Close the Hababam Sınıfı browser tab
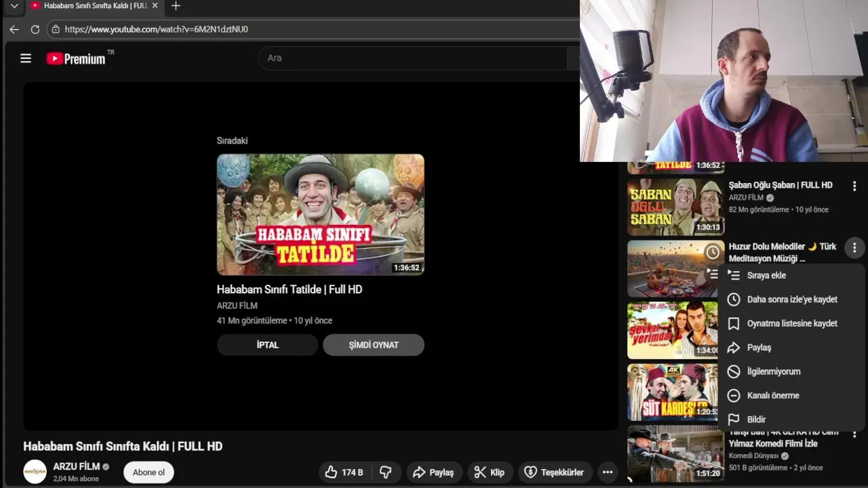 (x=155, y=6)
